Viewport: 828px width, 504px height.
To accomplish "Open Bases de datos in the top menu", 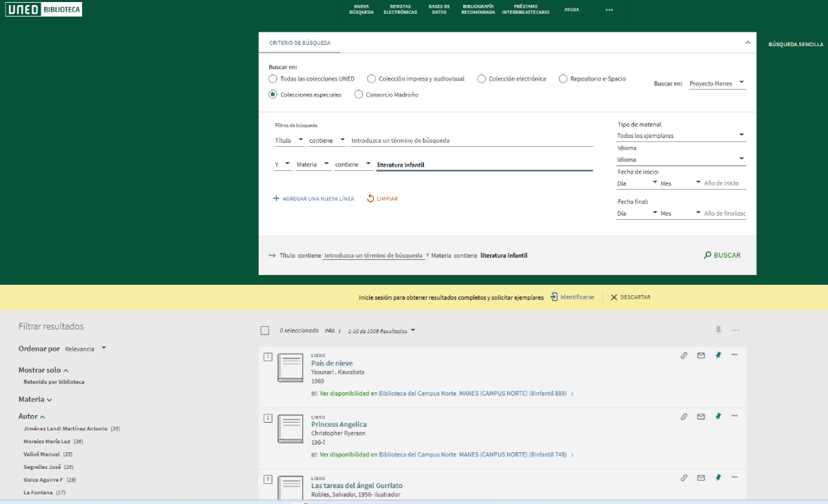I will point(439,9).
